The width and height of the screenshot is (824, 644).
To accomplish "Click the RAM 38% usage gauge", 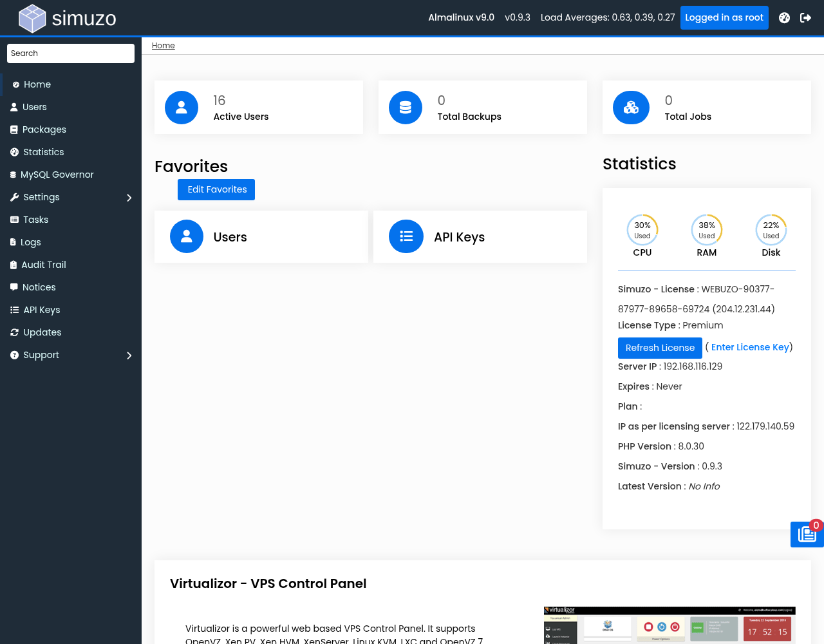I will tap(707, 230).
